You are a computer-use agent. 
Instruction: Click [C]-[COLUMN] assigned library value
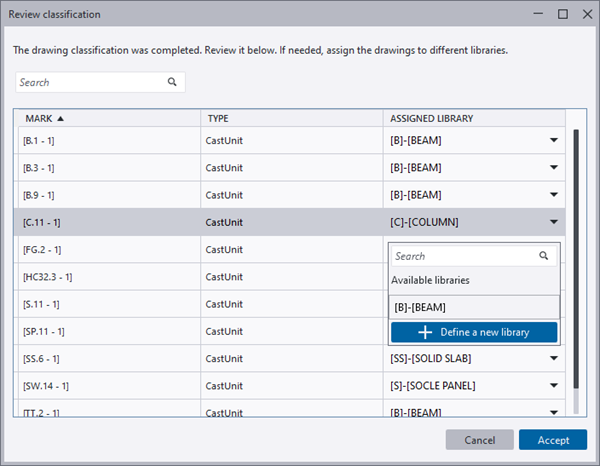point(424,222)
